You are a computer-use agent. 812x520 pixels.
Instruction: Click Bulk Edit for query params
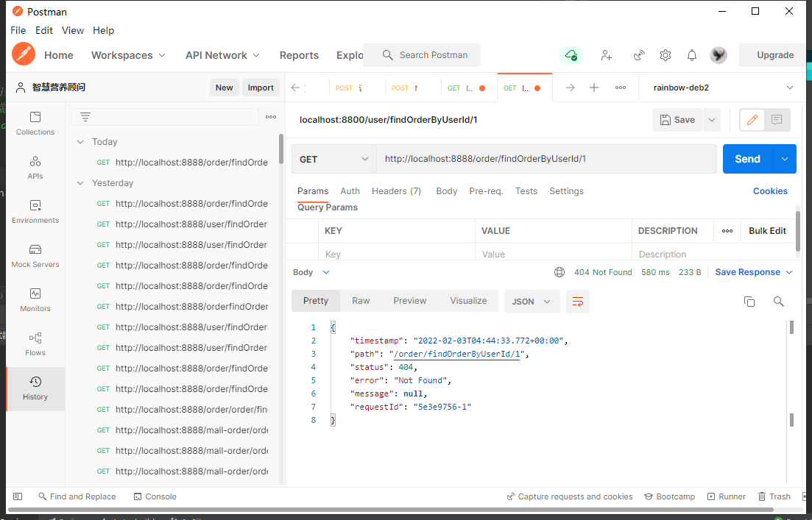(x=767, y=231)
